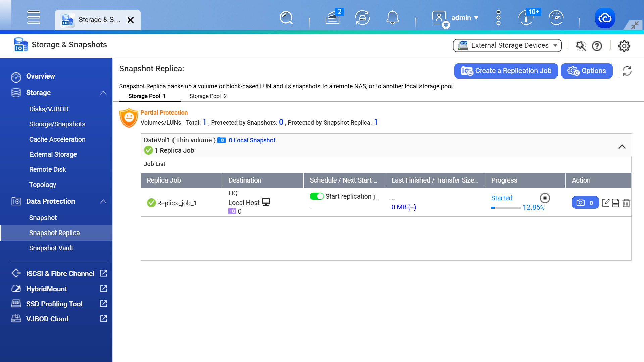This screenshot has height=362, width=644.
Task: Open the tools wrench icon
Action: pyautogui.click(x=581, y=46)
